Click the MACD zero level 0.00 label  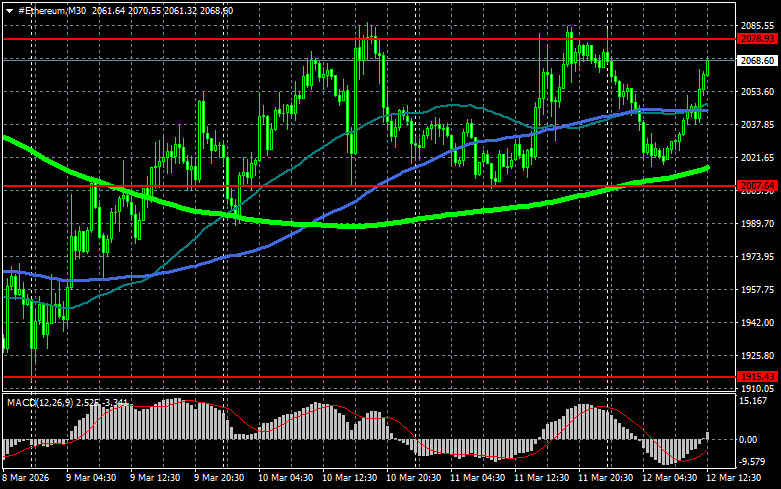pyautogui.click(x=748, y=440)
